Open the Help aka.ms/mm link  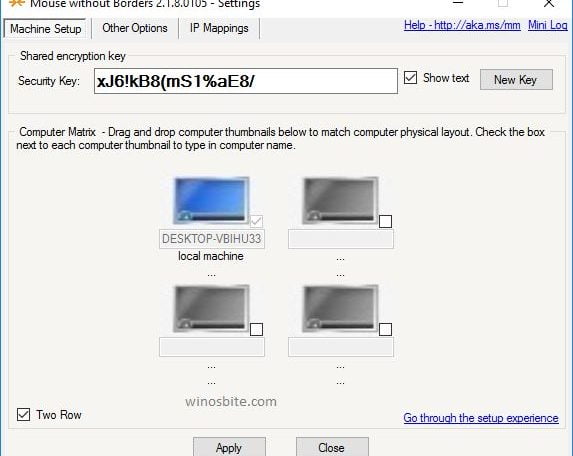click(x=462, y=25)
